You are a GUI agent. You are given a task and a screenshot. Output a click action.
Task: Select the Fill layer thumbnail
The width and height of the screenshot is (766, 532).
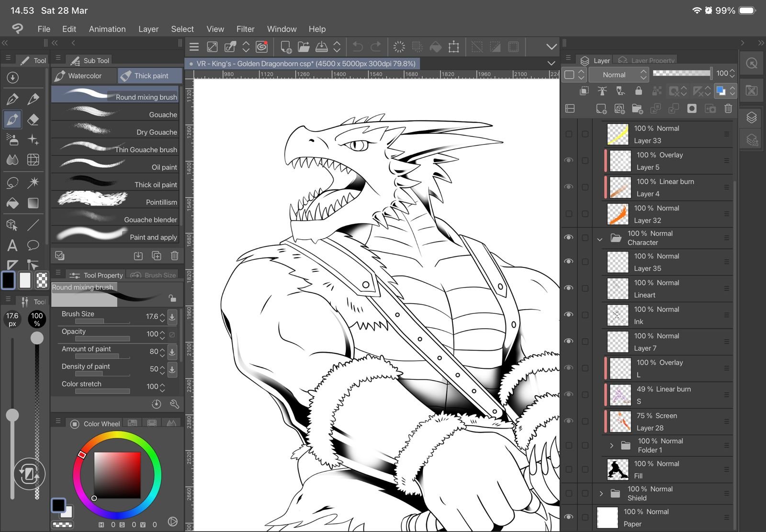(x=618, y=469)
